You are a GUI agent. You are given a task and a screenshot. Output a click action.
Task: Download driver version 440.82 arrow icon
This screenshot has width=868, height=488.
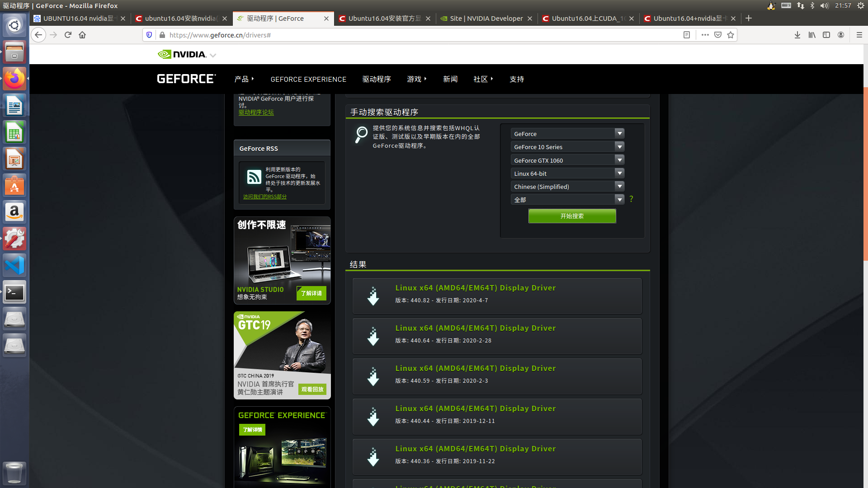[373, 296]
